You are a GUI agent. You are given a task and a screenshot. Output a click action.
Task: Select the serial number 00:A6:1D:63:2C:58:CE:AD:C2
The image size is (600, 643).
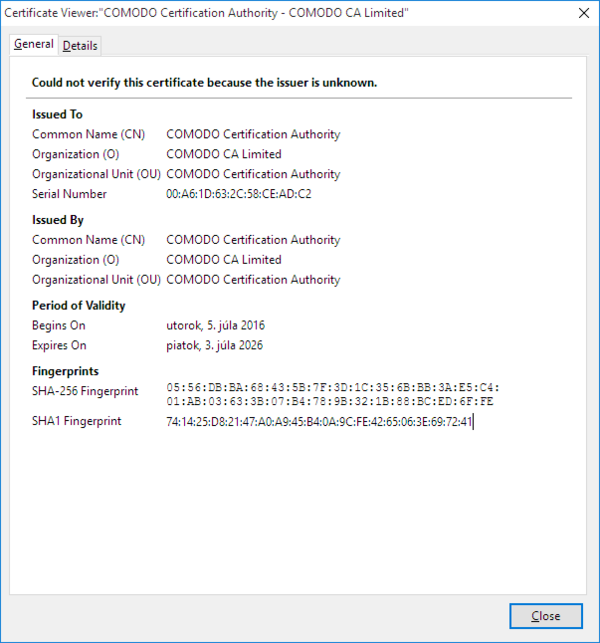(239, 194)
